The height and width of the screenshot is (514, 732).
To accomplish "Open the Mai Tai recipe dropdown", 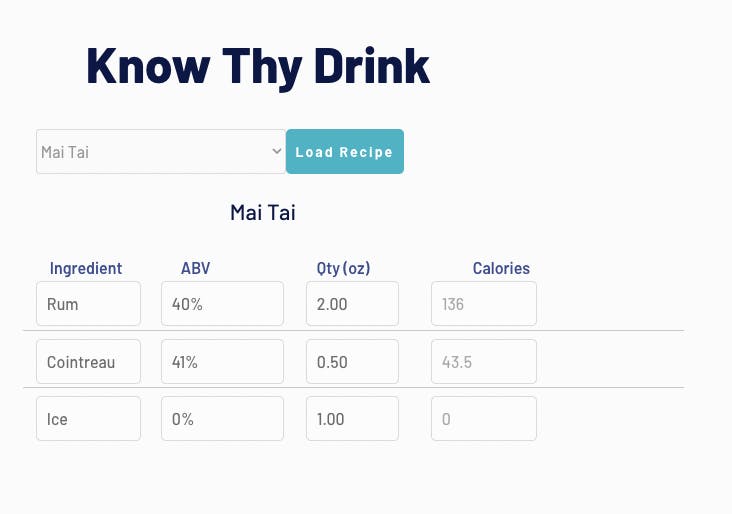I will click(x=161, y=152).
